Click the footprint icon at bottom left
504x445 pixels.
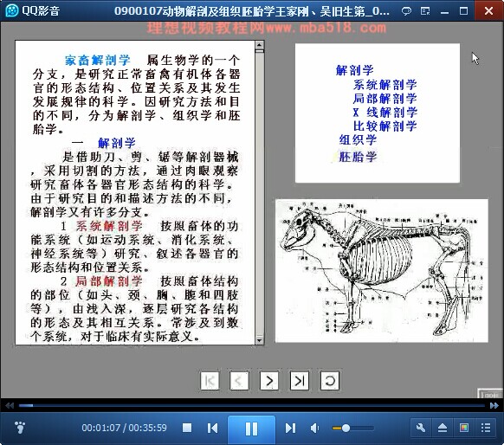click(x=20, y=428)
